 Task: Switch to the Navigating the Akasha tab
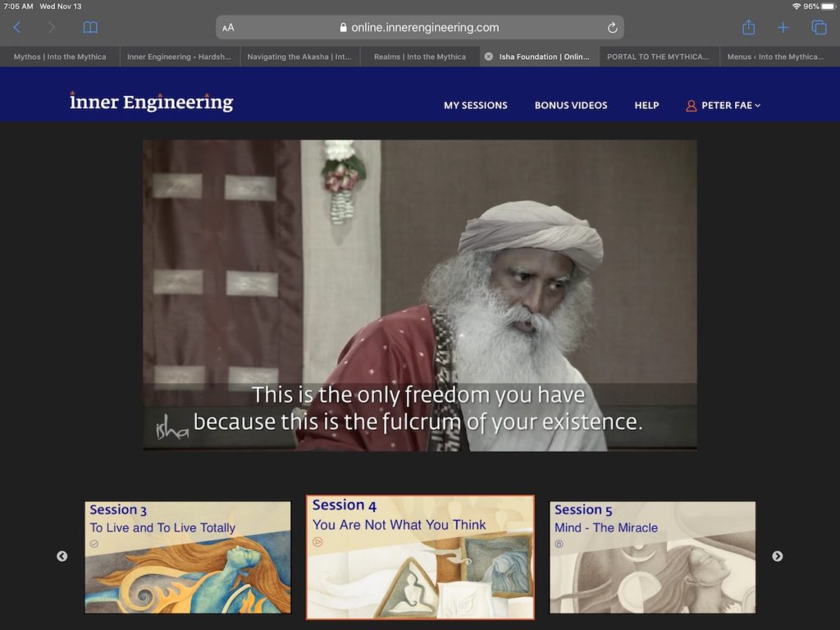point(299,57)
